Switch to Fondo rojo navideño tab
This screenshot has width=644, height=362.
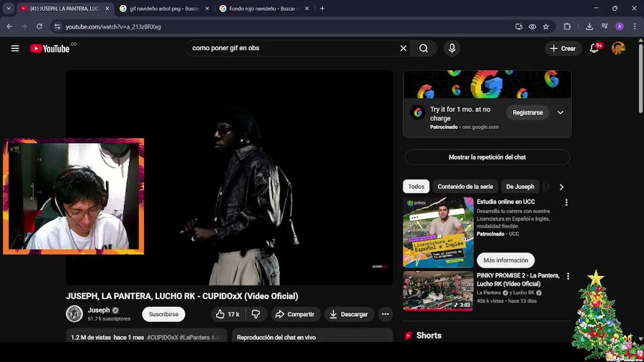point(264,9)
